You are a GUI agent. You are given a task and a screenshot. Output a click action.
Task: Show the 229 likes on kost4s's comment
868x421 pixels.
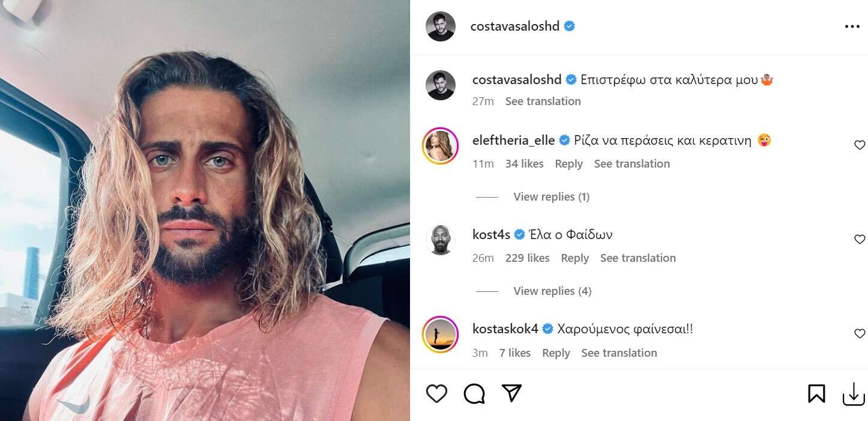coord(527,258)
